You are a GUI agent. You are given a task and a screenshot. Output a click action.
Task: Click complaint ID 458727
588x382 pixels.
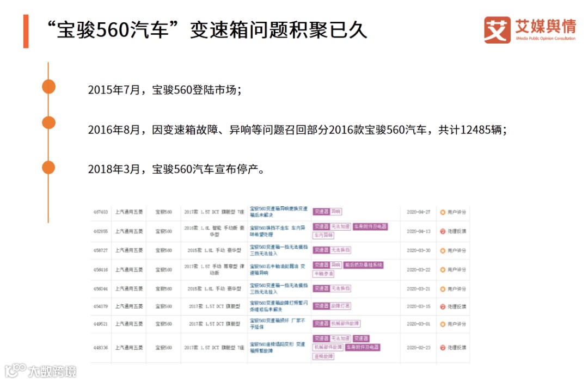click(101, 250)
